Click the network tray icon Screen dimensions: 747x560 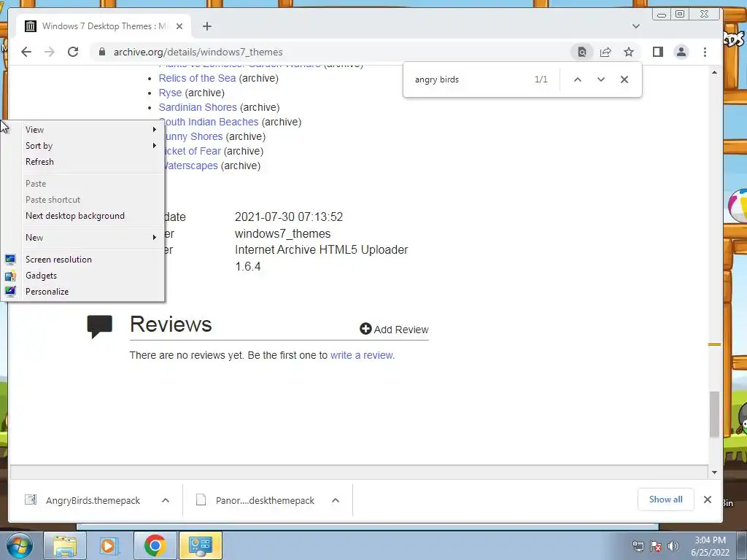[638, 546]
